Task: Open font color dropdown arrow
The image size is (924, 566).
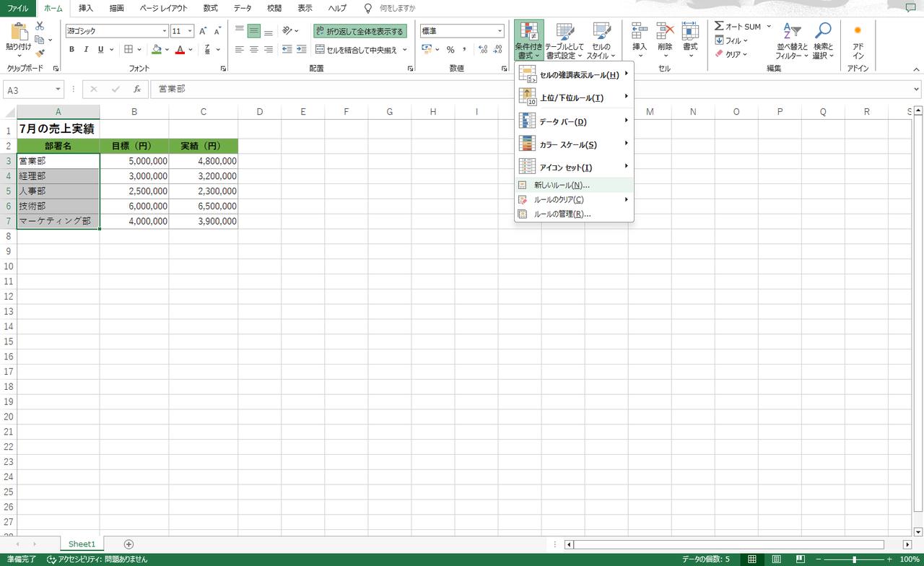Action: tap(190, 49)
